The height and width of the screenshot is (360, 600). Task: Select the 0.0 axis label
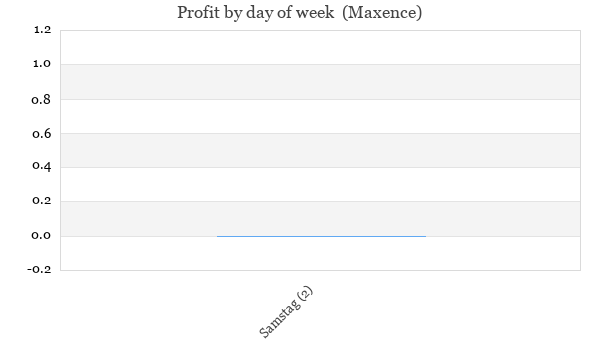click(x=41, y=235)
